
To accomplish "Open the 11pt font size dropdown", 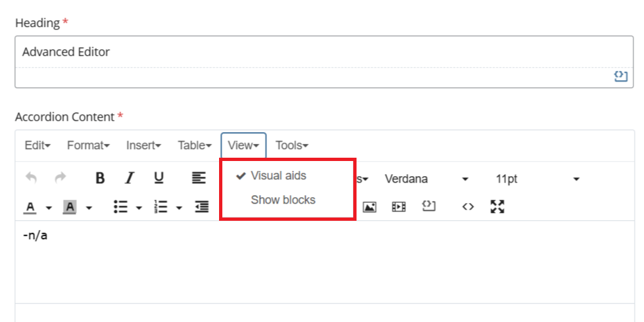I will click(537, 179).
